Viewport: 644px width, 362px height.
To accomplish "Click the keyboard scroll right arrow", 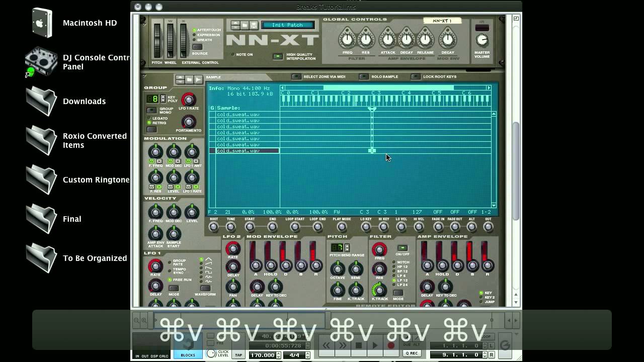I will coord(488,88).
